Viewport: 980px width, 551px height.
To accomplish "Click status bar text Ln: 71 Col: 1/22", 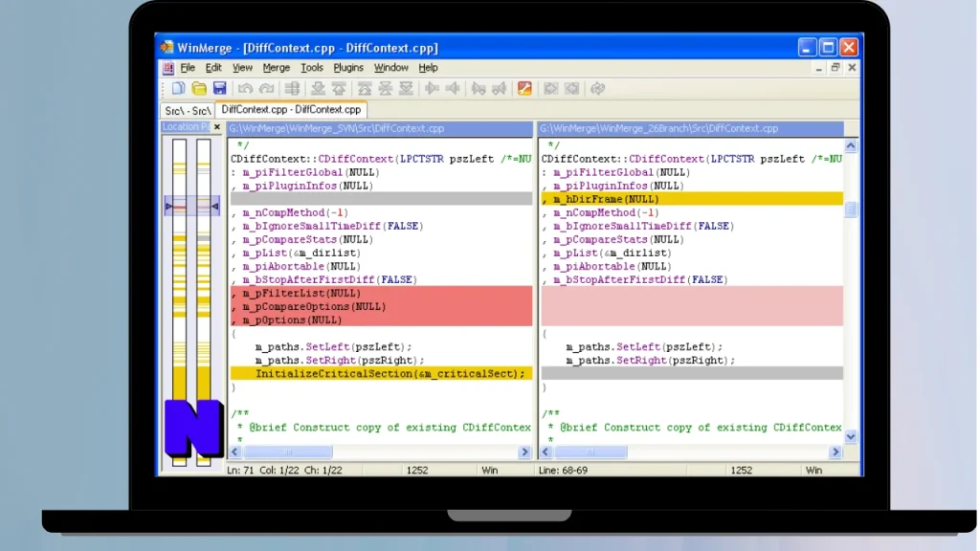I will point(263,471).
